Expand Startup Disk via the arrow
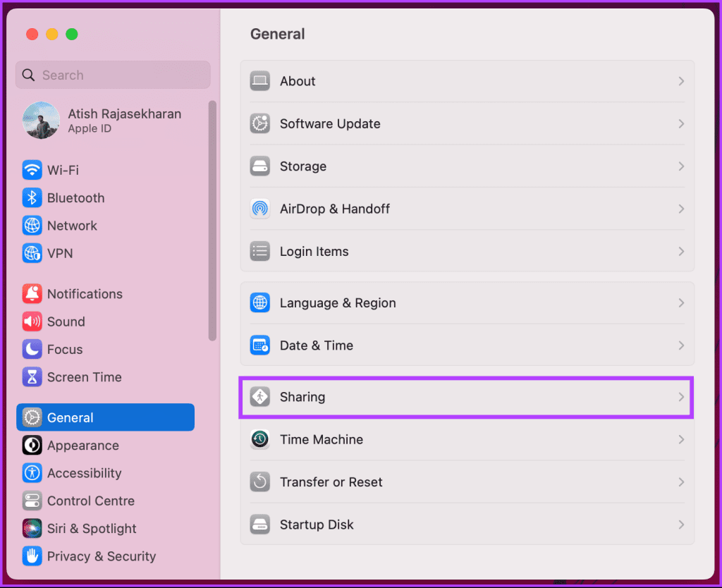 [680, 525]
